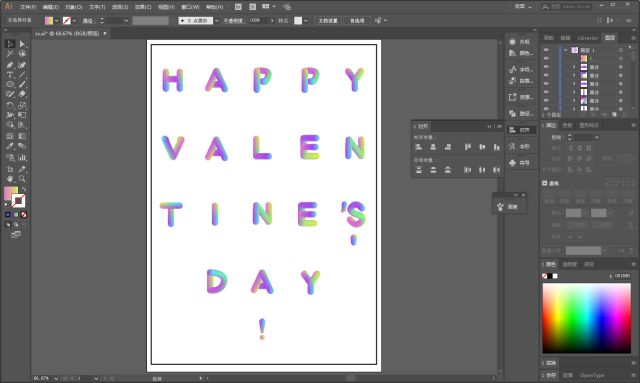
Task: Click the Pathfinder collapsed panel button
Action: (x=520, y=114)
